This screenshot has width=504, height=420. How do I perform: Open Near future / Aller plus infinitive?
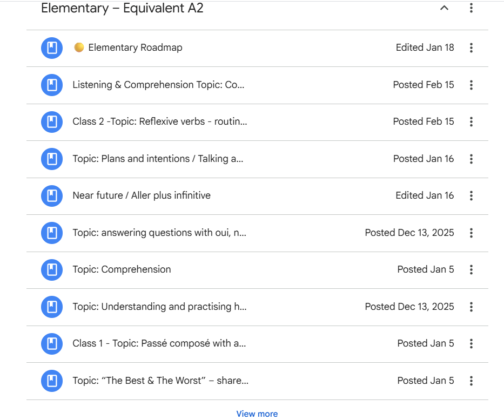[142, 196]
